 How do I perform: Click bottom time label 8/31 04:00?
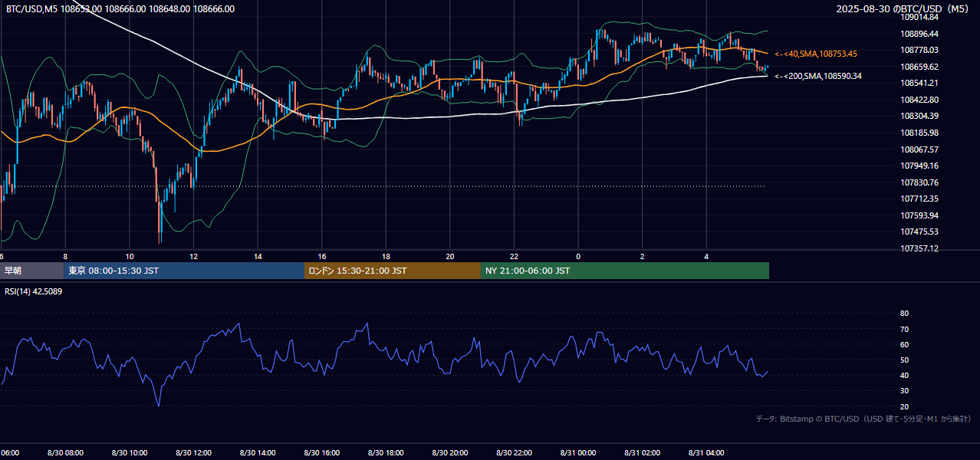706,453
